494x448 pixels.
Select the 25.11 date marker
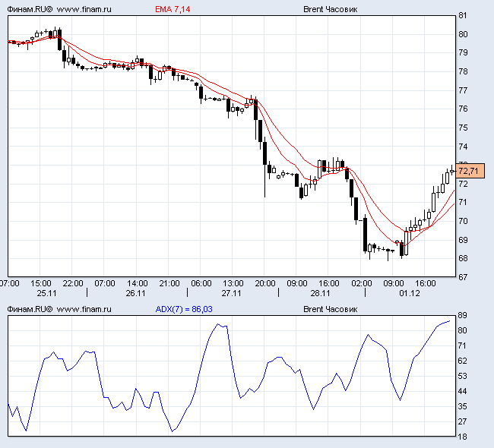click(x=46, y=292)
